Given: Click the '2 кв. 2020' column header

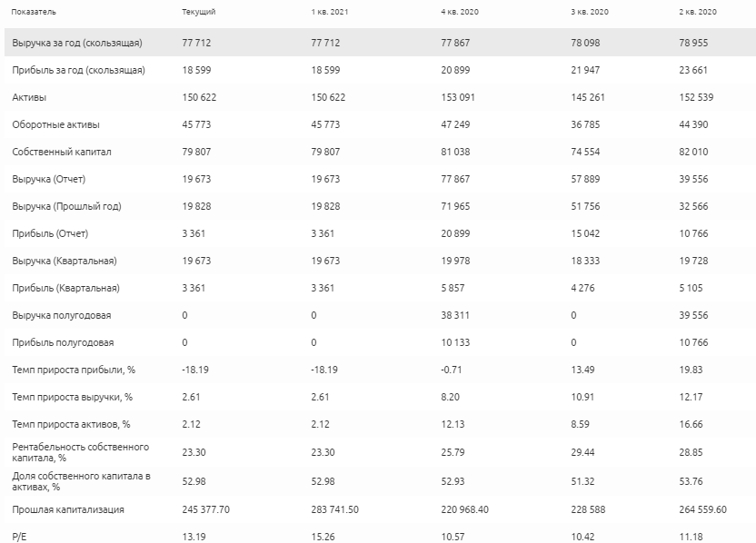Looking at the screenshot, I should [x=698, y=12].
